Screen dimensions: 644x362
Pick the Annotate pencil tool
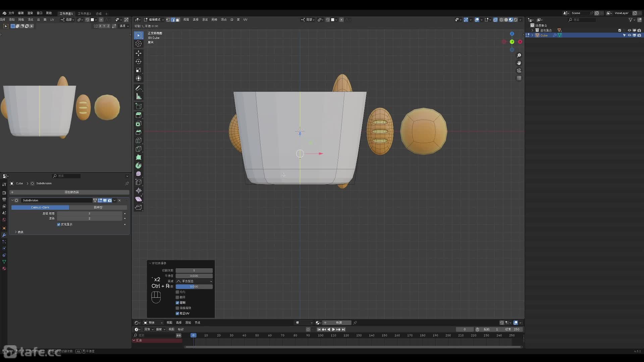[139, 88]
